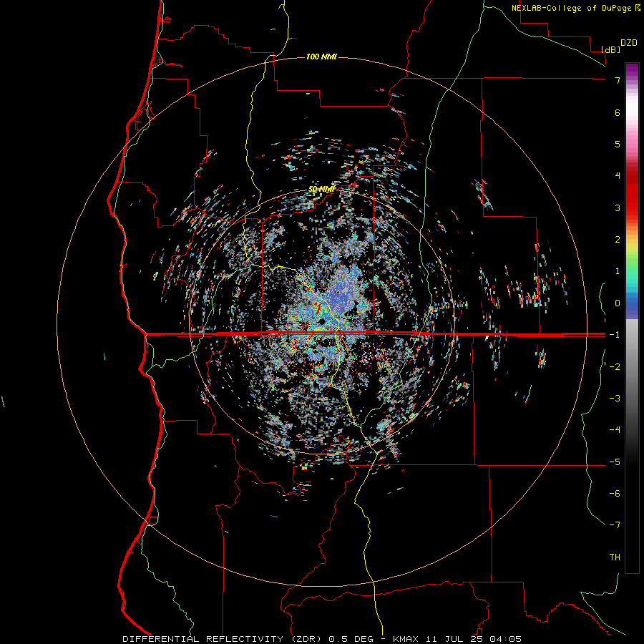Image resolution: width=644 pixels, height=644 pixels.
Task: Click the -4 value on the color scale
Action: click(x=615, y=430)
